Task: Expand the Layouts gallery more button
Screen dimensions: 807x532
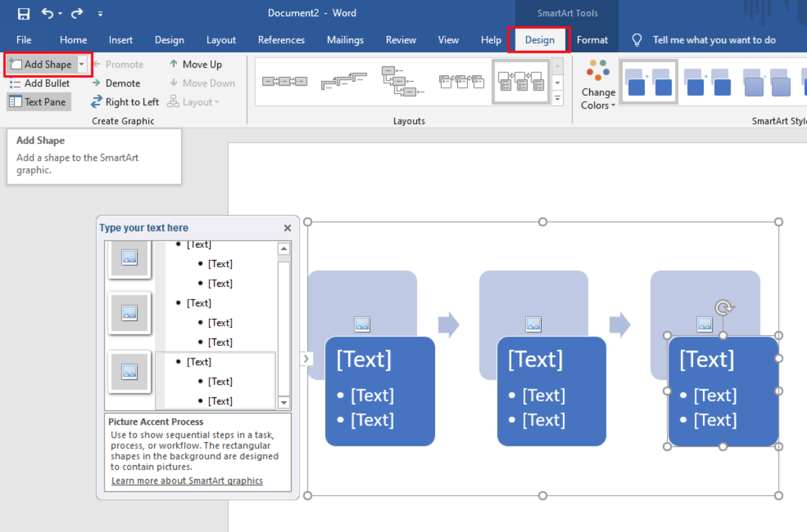Action: tap(558, 98)
